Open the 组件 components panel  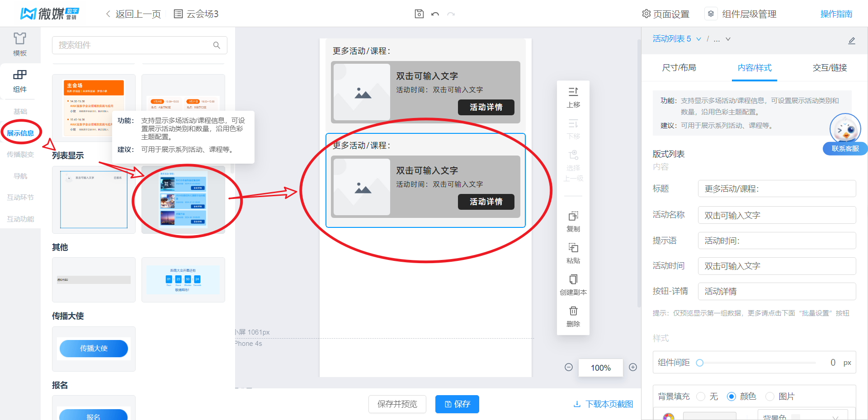pyautogui.click(x=20, y=81)
